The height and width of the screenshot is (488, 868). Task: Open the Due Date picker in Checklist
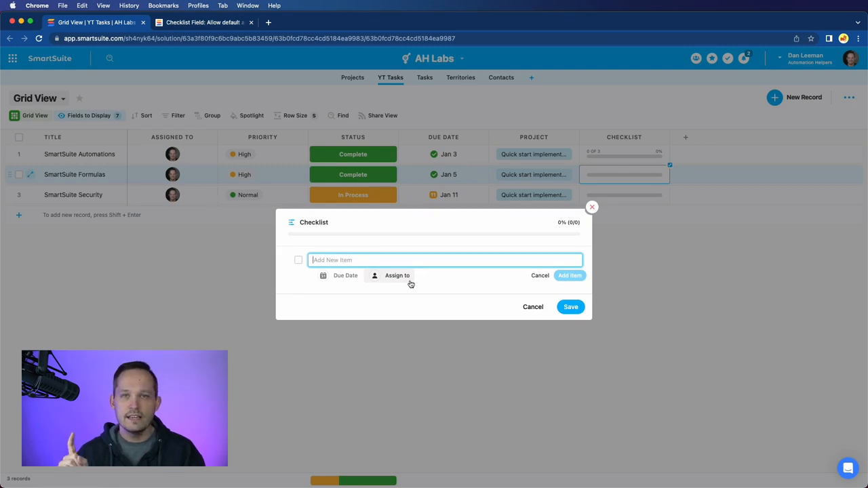[339, 276]
